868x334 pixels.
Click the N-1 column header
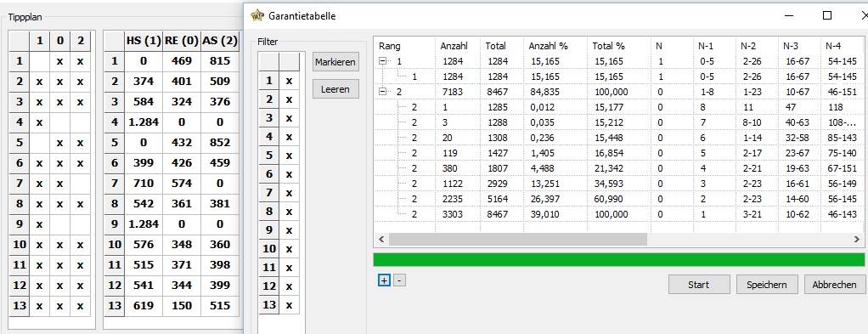click(x=714, y=46)
